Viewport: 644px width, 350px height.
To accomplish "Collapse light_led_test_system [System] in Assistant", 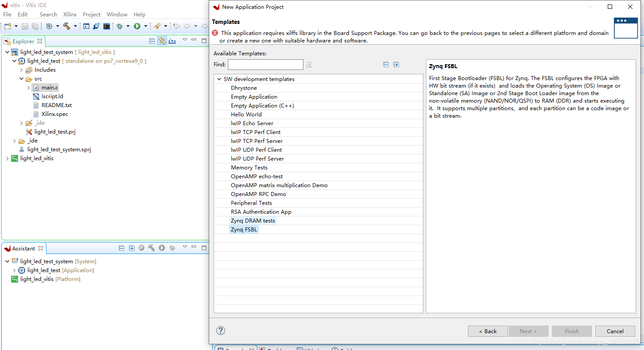I will tap(8, 262).
